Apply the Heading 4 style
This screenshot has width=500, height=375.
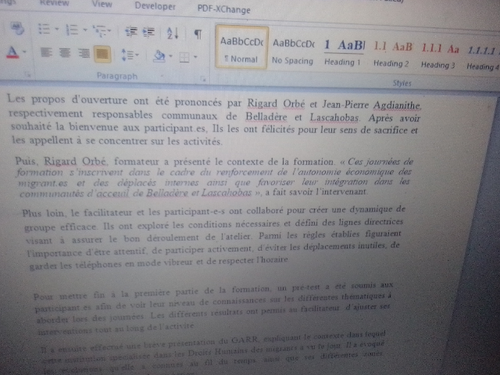(x=482, y=59)
